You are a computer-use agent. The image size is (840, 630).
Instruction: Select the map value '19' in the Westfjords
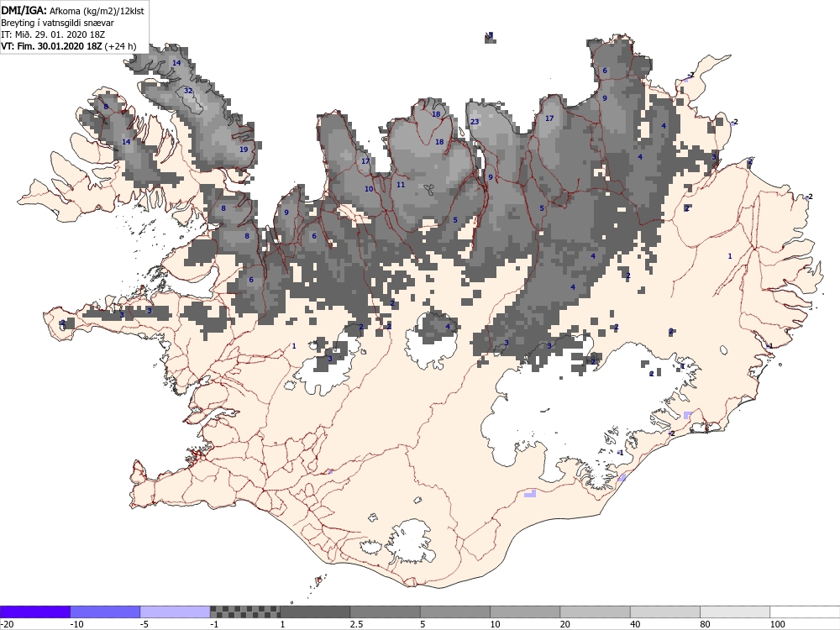244,150
